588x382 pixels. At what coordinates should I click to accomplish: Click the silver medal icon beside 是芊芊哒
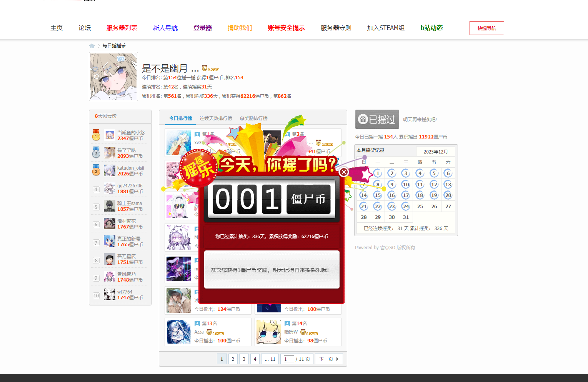(96, 153)
